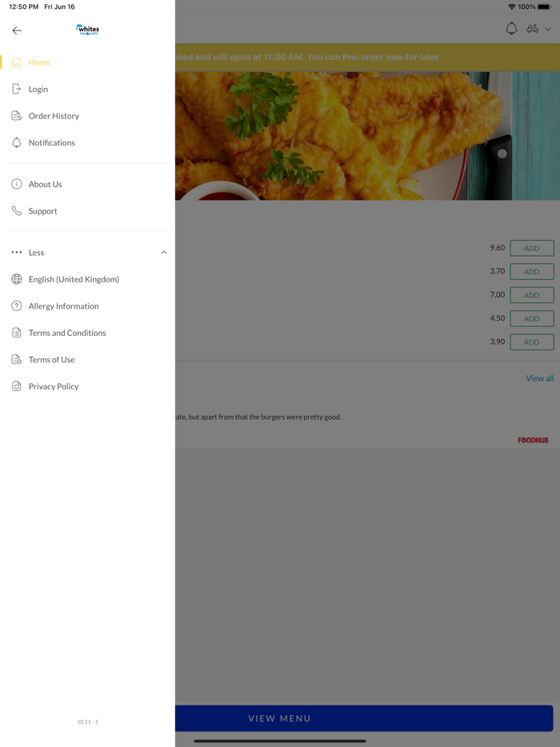Click the Whites Fish & Chips logo

point(88,30)
